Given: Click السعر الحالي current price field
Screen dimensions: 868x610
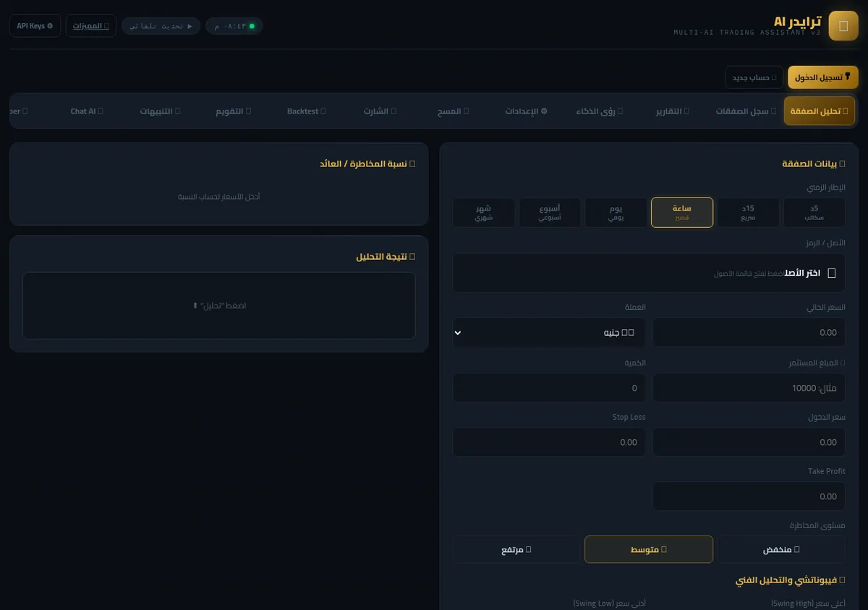Looking at the screenshot, I should click(x=749, y=332).
